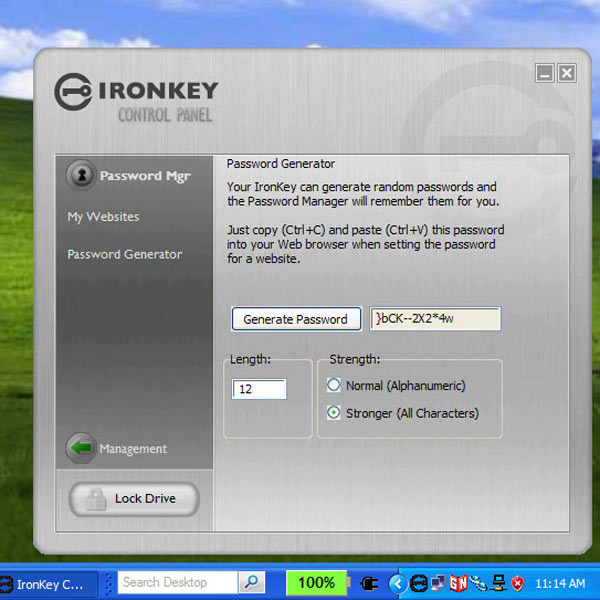Click the green Management back arrow icon
This screenshot has width=600, height=600.
point(81,448)
